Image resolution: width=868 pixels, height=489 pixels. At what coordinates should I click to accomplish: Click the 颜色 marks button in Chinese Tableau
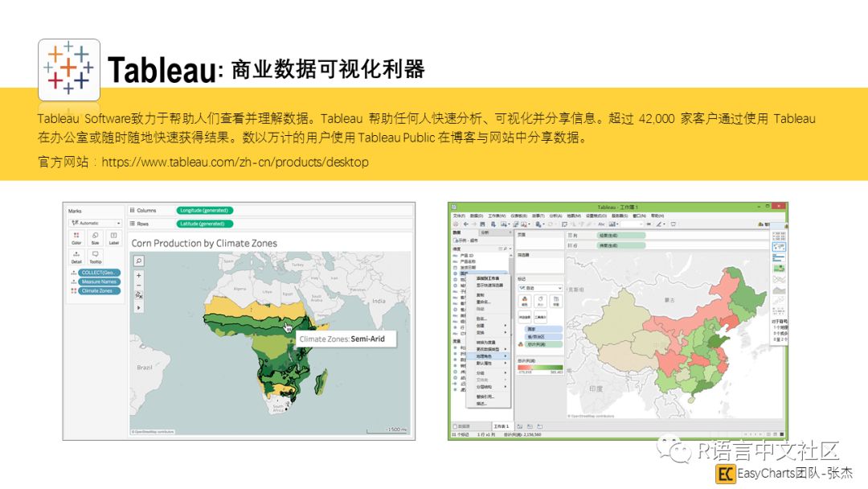525,302
